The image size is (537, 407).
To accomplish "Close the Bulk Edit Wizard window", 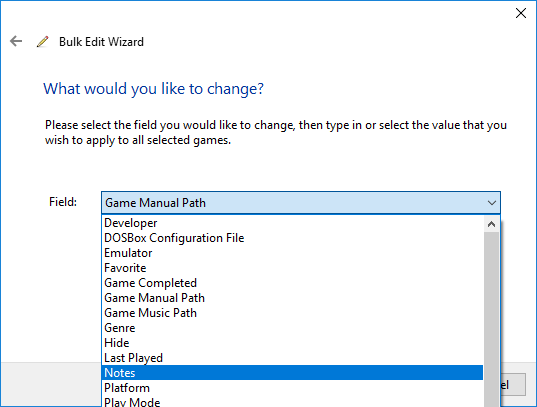I will tap(521, 13).
